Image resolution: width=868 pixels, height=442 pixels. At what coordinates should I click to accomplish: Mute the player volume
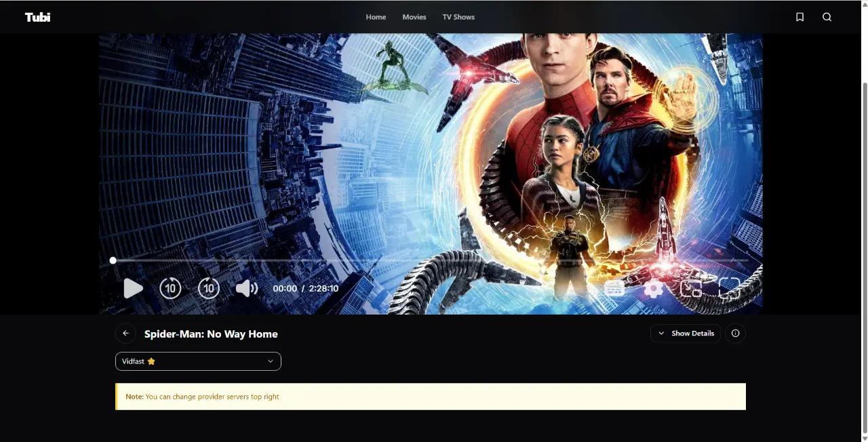pyautogui.click(x=247, y=289)
